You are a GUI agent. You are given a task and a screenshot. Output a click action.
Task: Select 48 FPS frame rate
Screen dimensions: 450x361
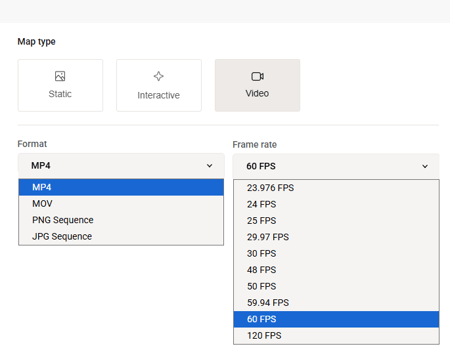(336, 270)
